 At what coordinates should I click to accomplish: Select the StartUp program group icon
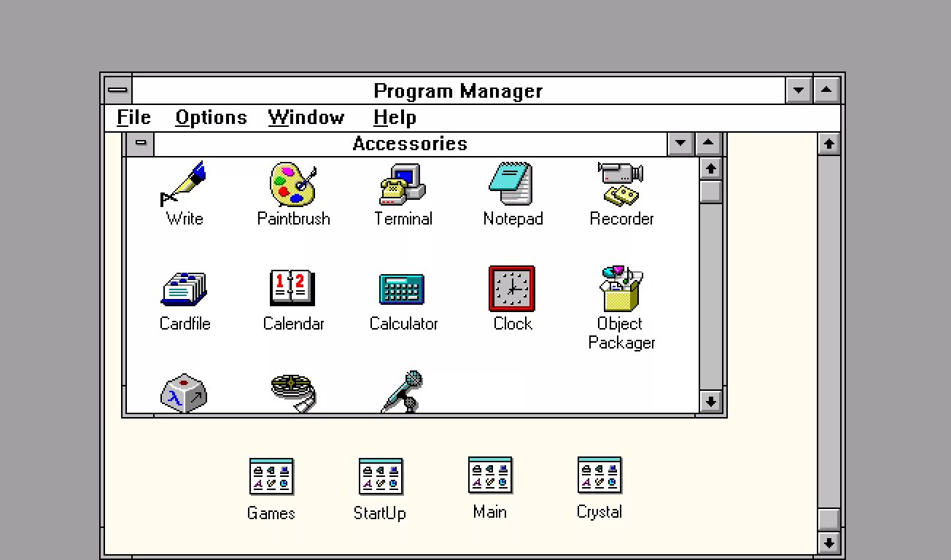point(381,477)
